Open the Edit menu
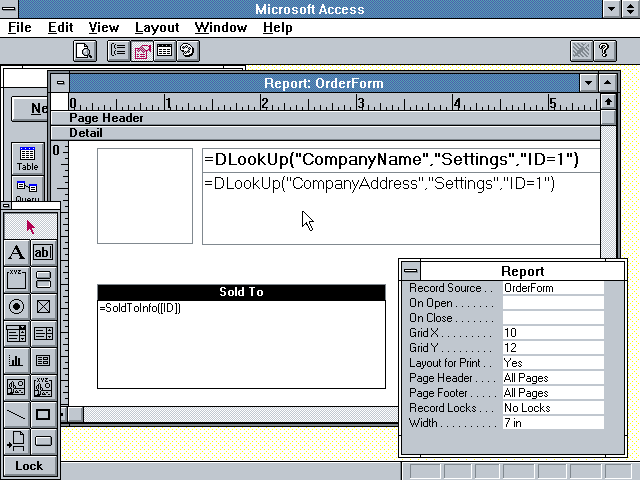The width and height of the screenshot is (640, 480). pos(60,28)
